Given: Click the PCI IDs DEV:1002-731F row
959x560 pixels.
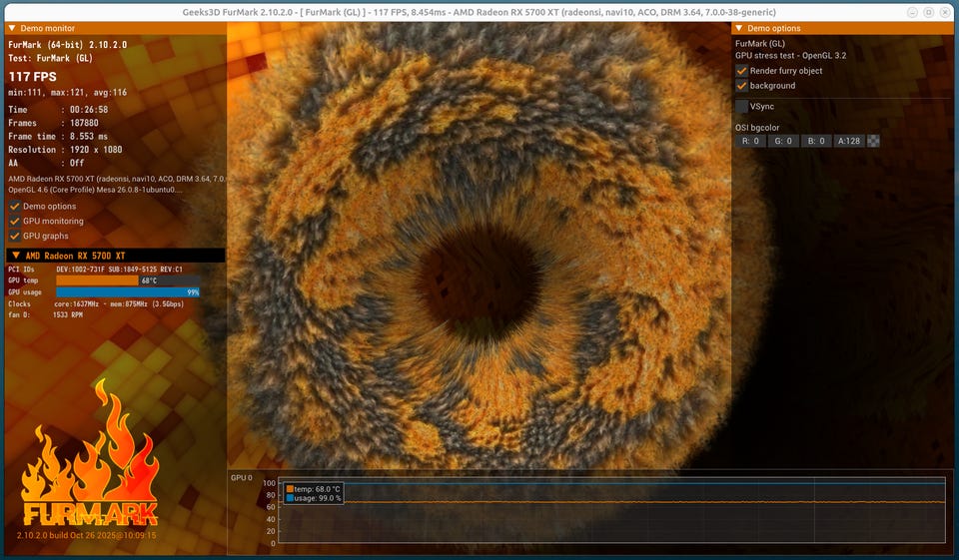Looking at the screenshot, I should [x=96, y=269].
